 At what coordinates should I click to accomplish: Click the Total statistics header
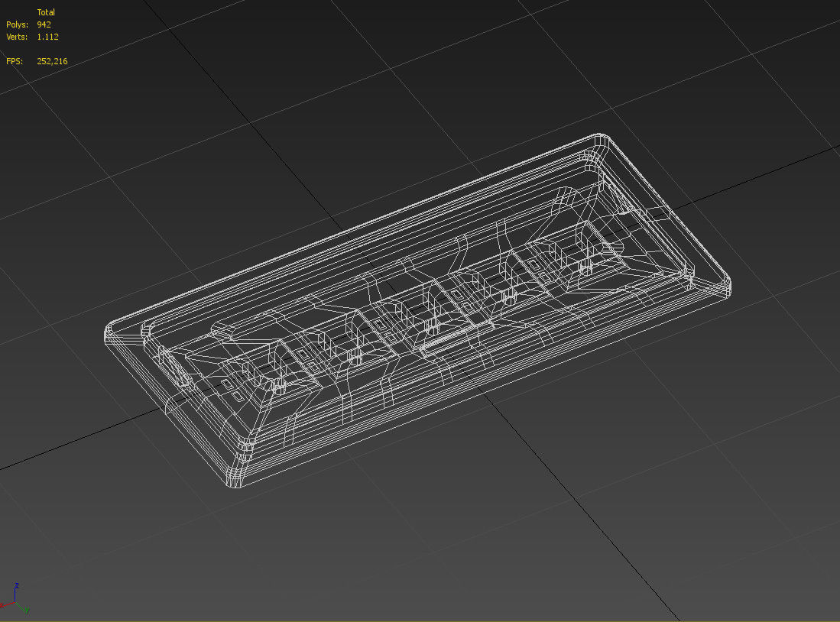click(x=46, y=12)
